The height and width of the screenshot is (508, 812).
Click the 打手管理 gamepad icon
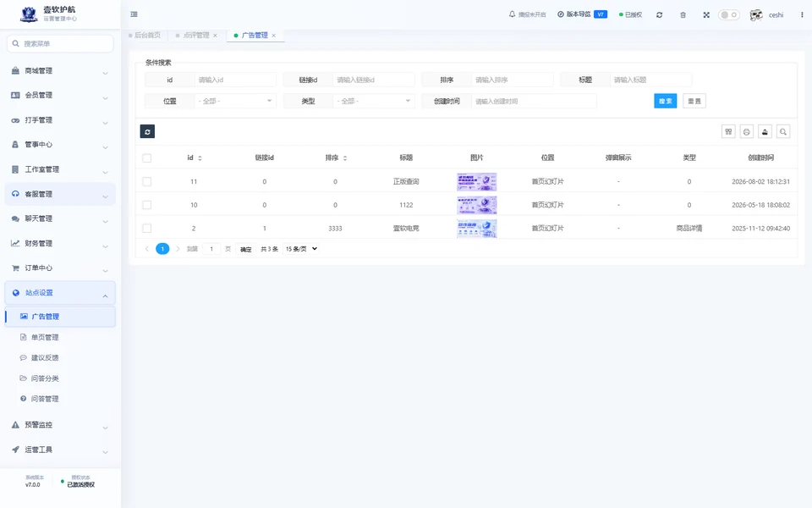[15, 120]
